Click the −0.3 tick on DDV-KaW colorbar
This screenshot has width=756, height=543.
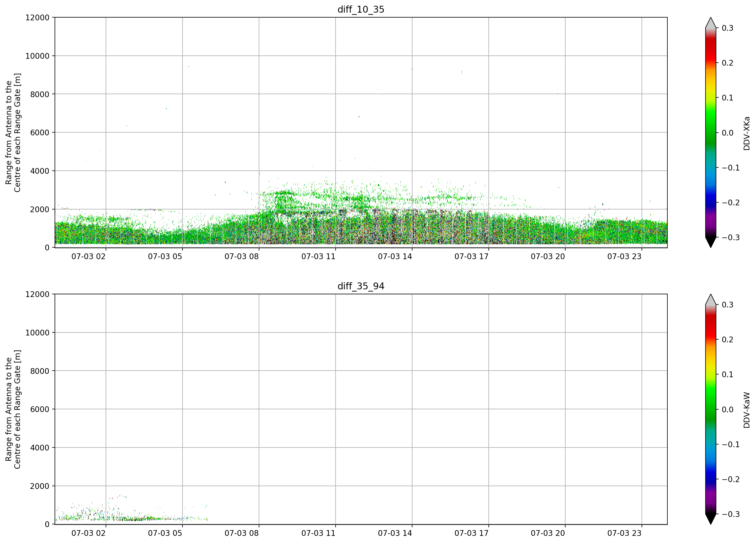point(731,514)
